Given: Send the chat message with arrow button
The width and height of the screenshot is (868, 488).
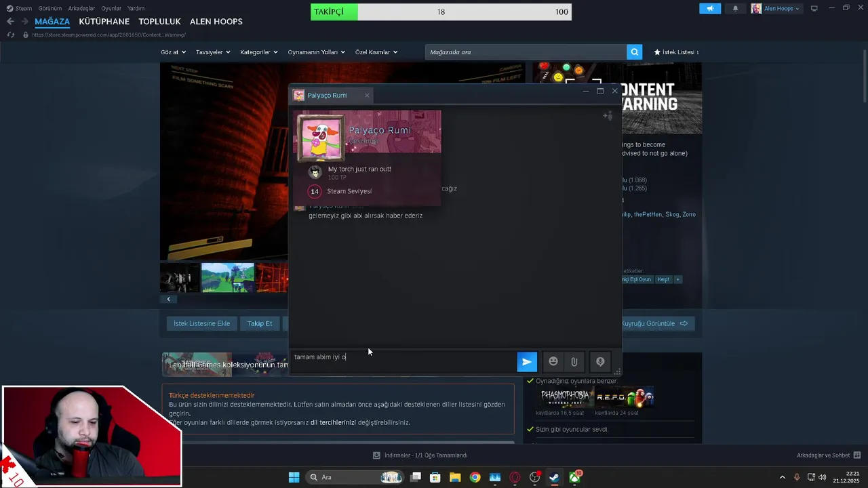Looking at the screenshot, I should pyautogui.click(x=527, y=362).
